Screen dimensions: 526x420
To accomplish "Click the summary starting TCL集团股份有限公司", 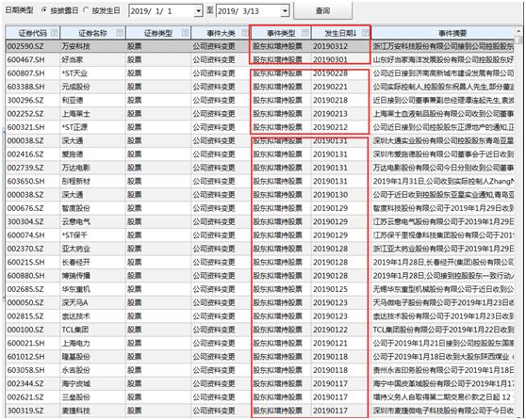I will (443, 330).
